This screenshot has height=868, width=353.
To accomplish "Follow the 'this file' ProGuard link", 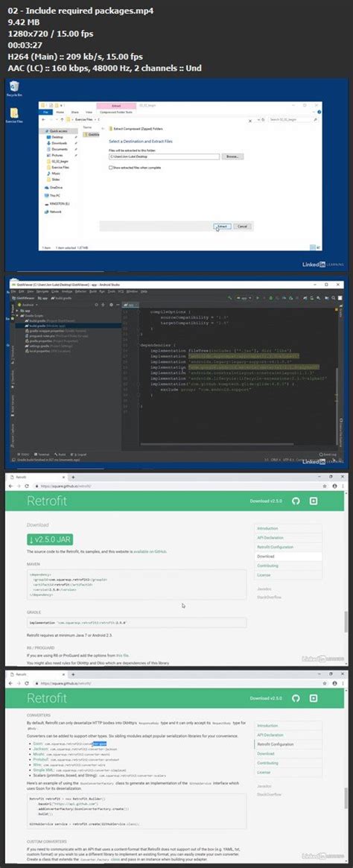I will coord(122,655).
